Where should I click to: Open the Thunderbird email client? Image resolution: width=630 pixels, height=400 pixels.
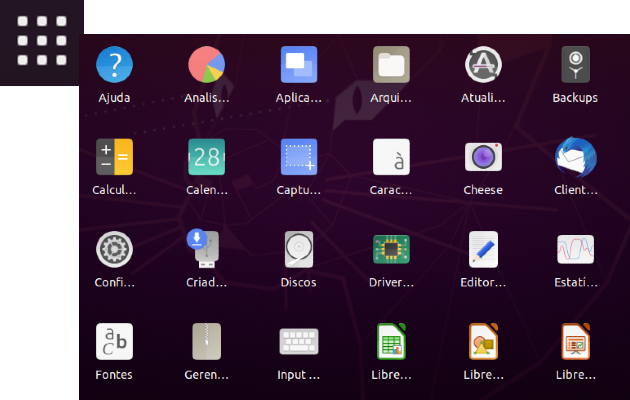coord(575,157)
